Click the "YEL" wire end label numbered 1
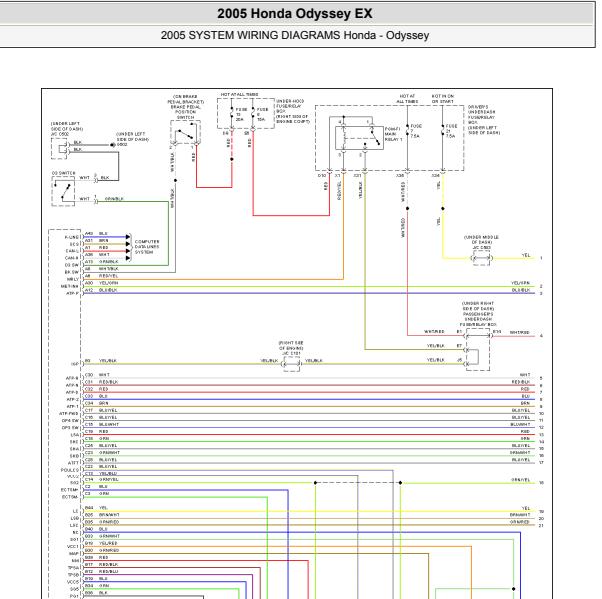Image resolution: width=602 pixels, height=599 pixels. (x=526, y=255)
